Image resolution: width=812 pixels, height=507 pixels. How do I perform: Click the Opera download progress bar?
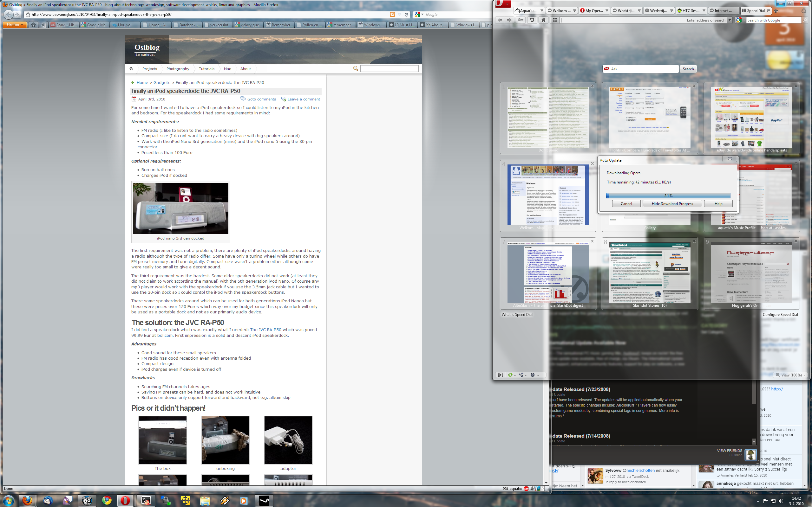coord(668,196)
